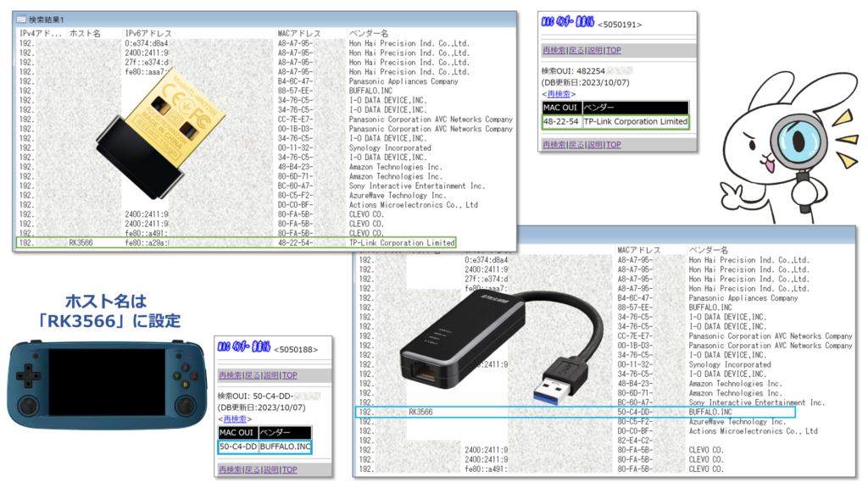Click bottom 説明 link in the 5050191 panel
Image resolution: width=868 pixels, height=488 pixels.
click(x=594, y=145)
